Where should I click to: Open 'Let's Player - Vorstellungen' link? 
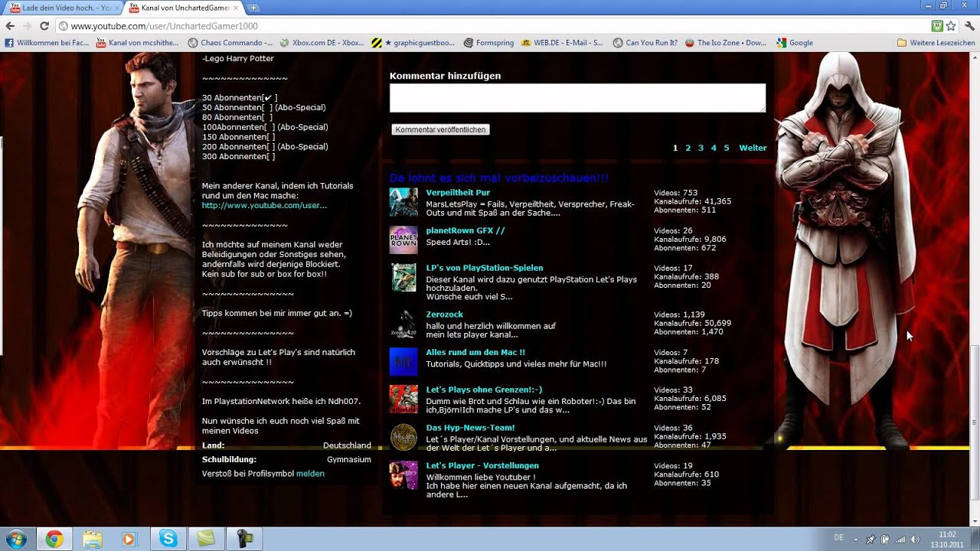click(482, 465)
